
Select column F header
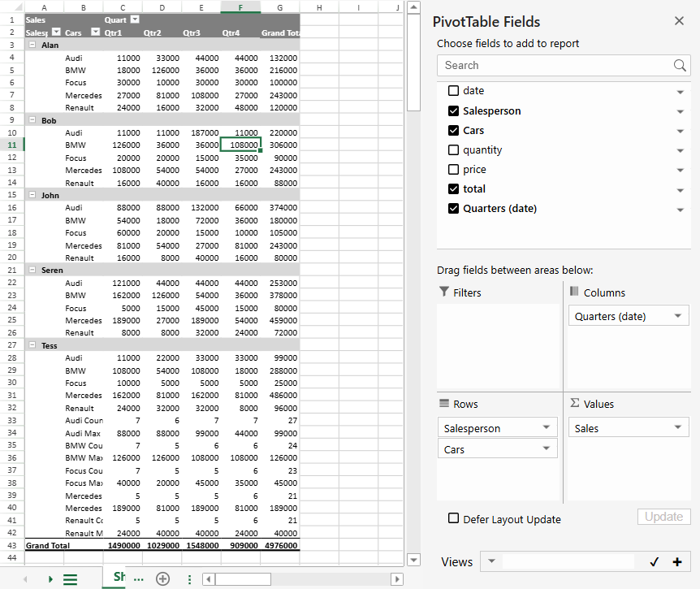tap(240, 7)
